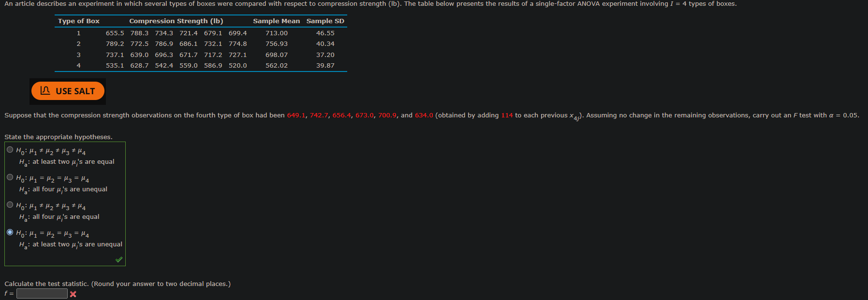Viewport: 868px width, 300px height.
Task: Click sample SD value 37.20
Action: point(325,55)
